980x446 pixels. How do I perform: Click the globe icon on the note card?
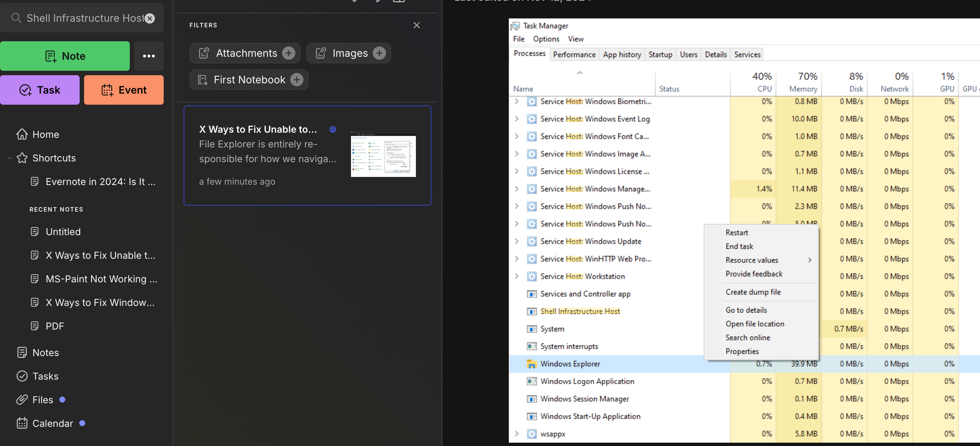333,129
